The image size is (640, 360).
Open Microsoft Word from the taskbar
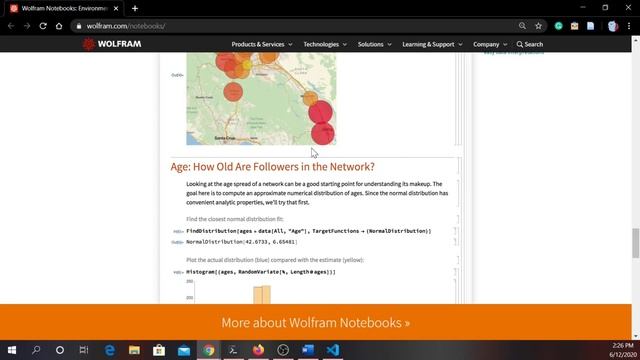(308, 350)
